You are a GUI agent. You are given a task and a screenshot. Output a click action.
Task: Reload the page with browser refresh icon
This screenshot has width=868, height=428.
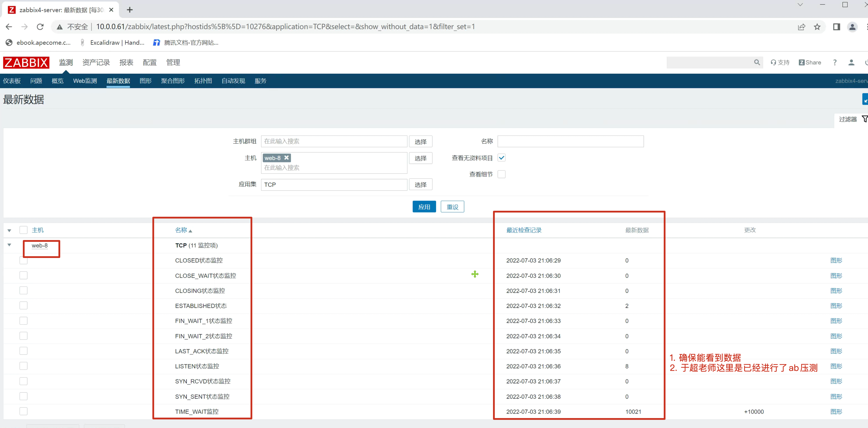point(40,27)
